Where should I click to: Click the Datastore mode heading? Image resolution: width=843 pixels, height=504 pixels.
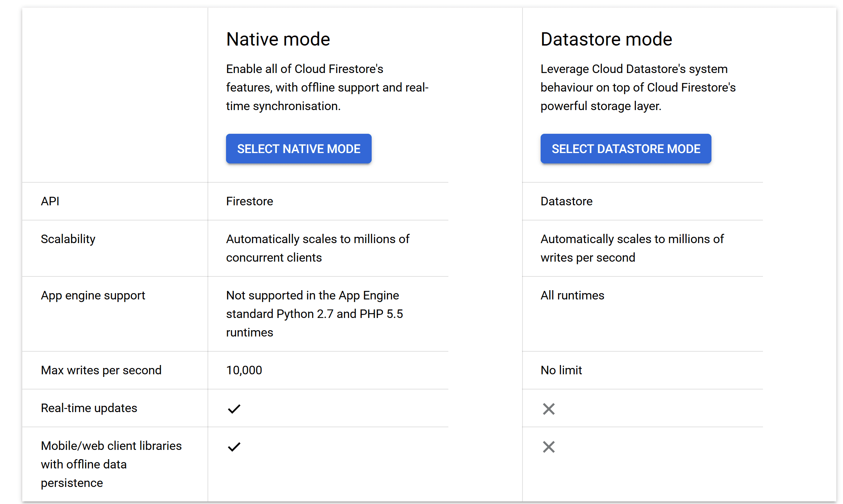[x=606, y=39]
